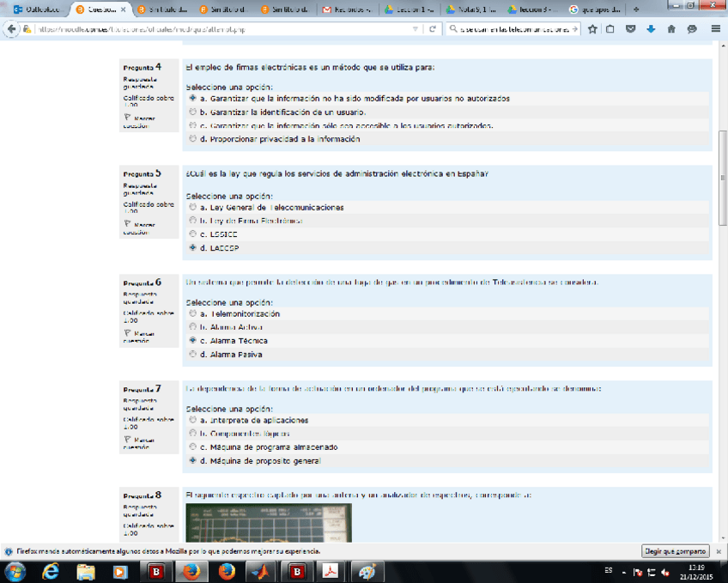This screenshot has height=583, width=728.
Task: Open the Firefox hamburger menu
Action: 715,28
